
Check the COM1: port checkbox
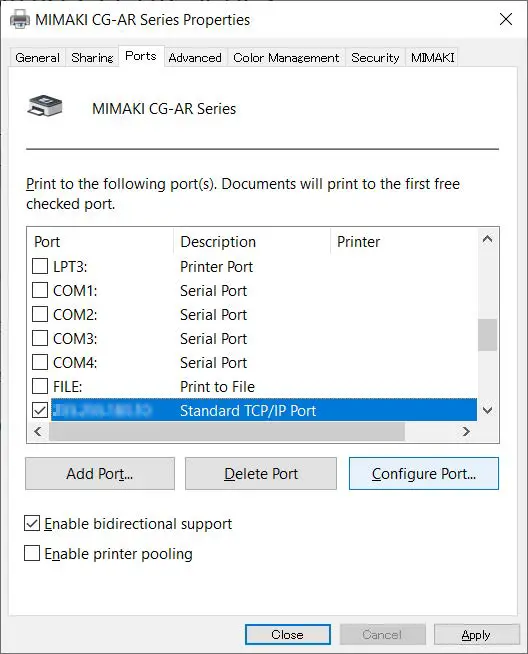(40, 290)
